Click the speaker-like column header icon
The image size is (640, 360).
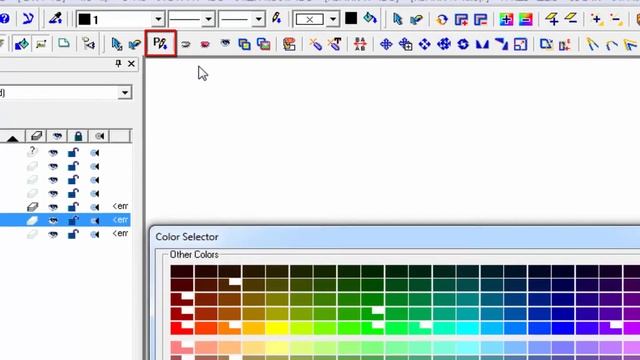pos(100,136)
